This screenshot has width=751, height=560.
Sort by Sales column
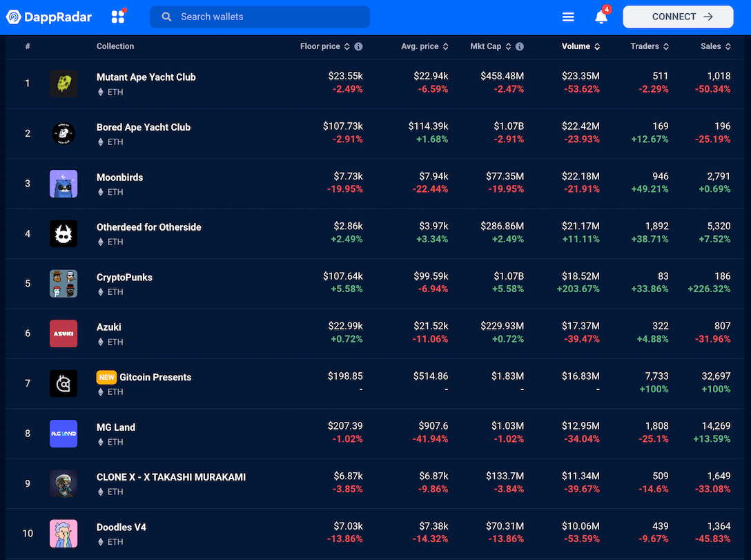716,46
